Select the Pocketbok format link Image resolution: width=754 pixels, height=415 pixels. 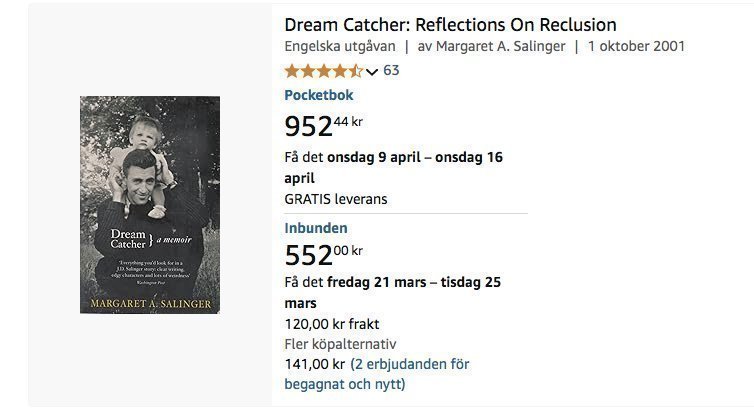click(319, 95)
